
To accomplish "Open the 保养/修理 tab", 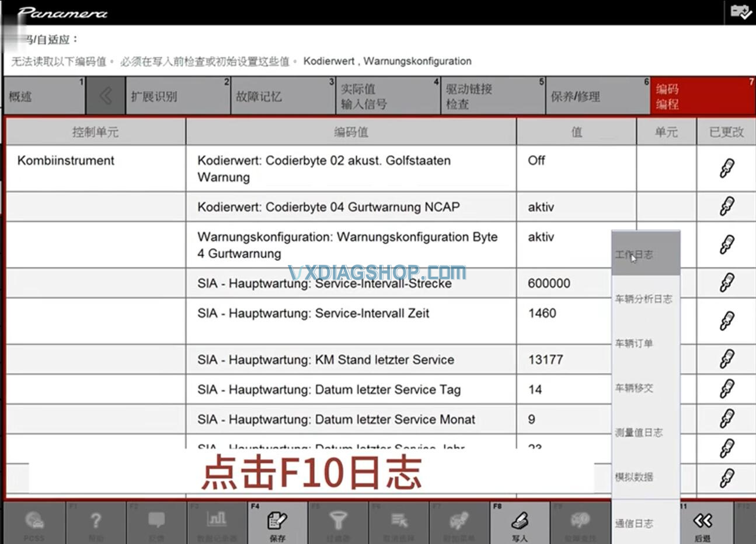I will (598, 96).
